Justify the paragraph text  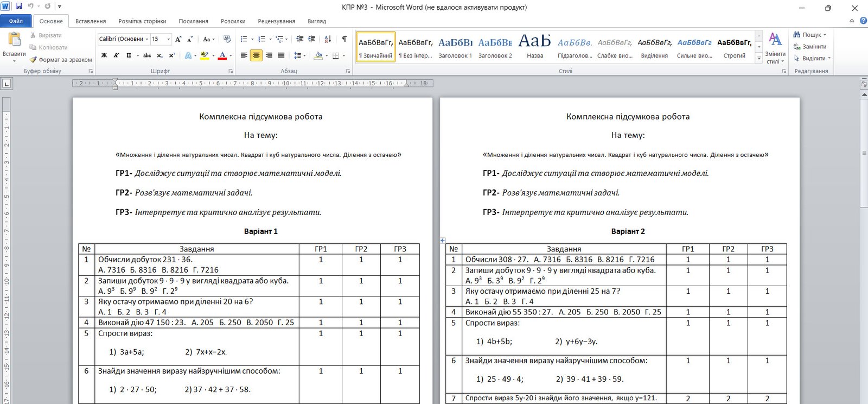coord(281,55)
